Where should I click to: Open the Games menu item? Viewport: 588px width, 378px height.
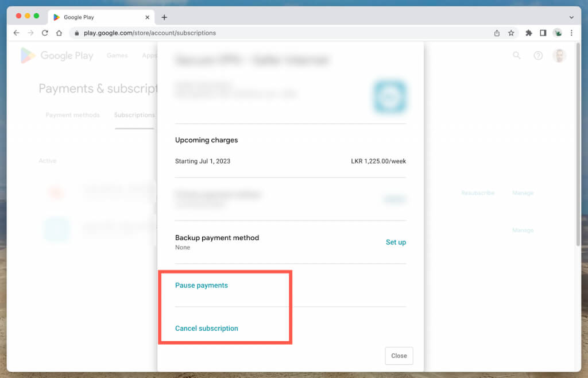tap(117, 56)
